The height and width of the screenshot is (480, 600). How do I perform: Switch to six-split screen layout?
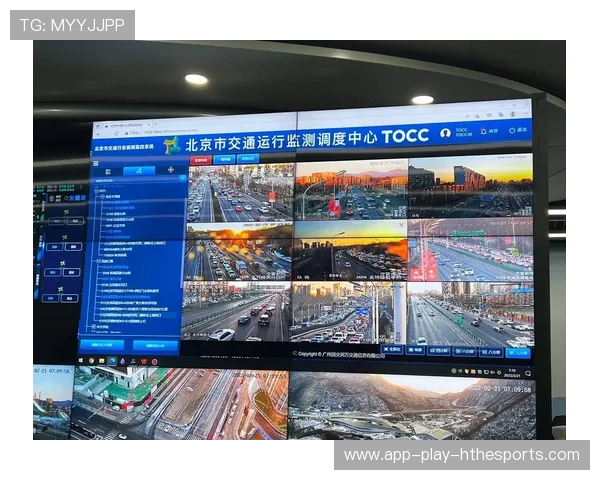(x=464, y=351)
